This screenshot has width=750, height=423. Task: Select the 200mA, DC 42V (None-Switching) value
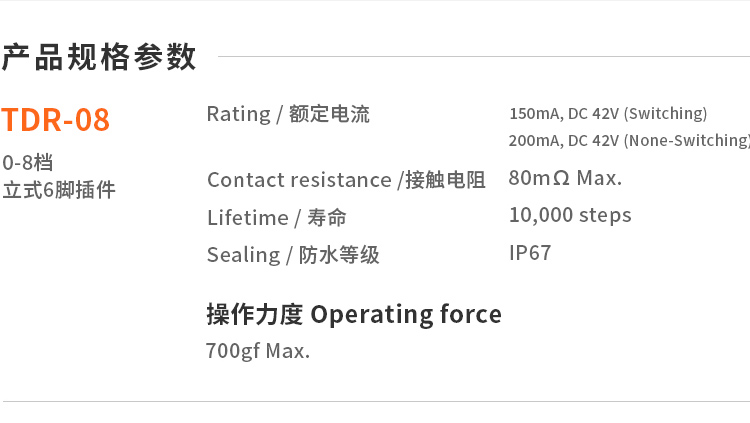[x=628, y=140]
